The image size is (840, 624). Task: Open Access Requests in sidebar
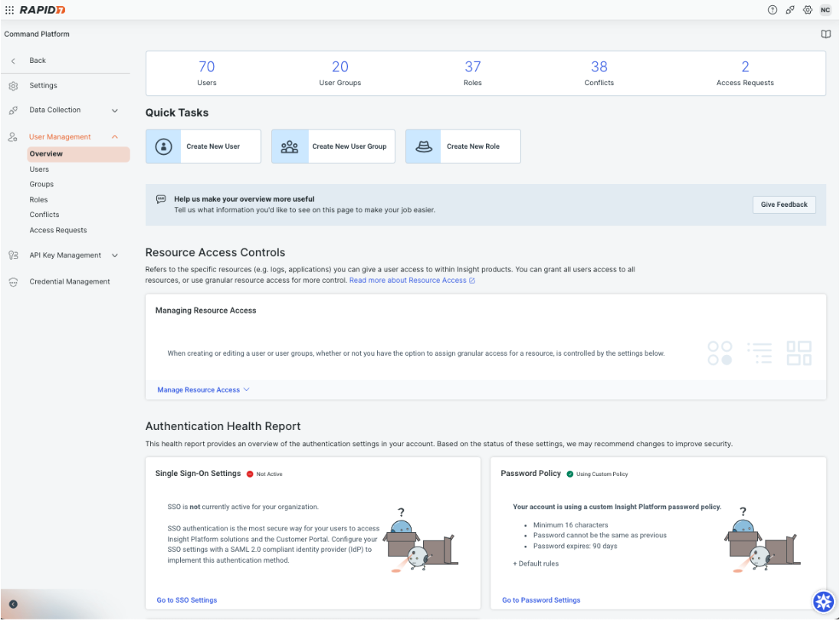[x=58, y=230]
